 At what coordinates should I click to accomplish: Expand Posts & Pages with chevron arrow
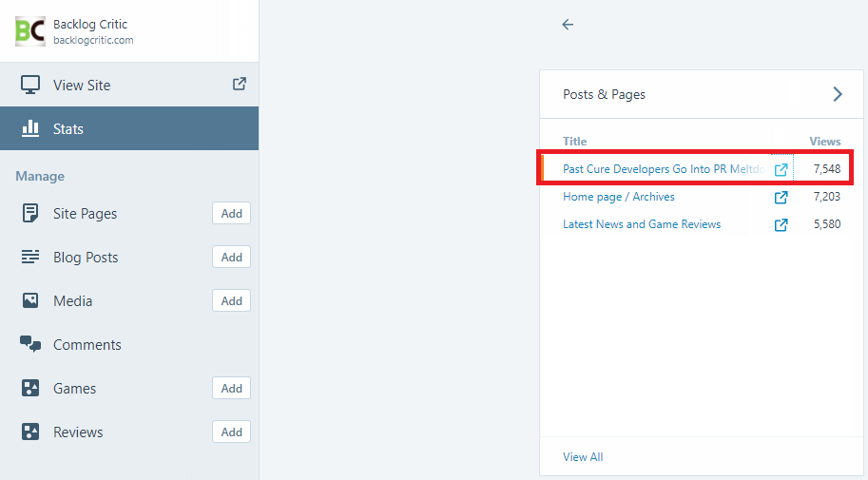[838, 94]
